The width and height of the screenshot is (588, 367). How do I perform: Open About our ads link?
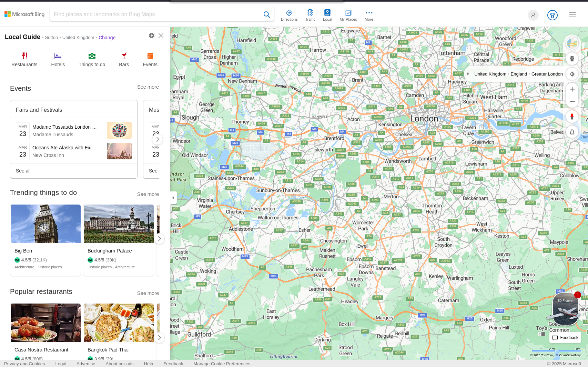[120, 364]
